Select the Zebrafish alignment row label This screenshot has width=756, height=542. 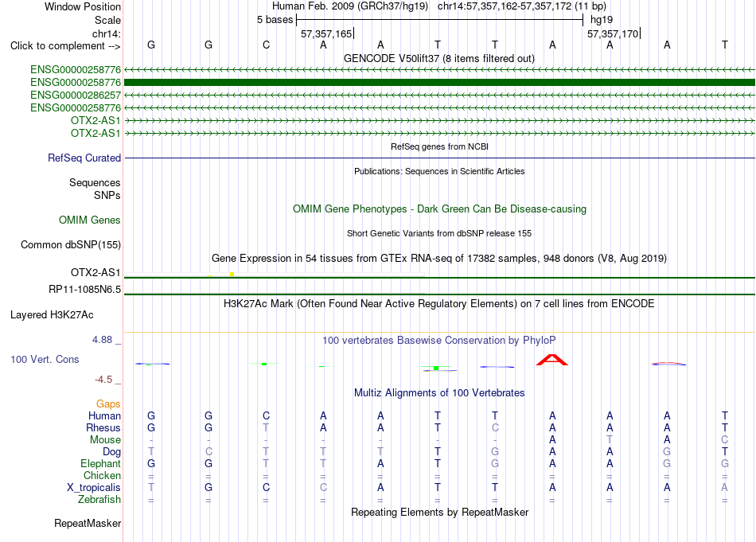coord(99,499)
